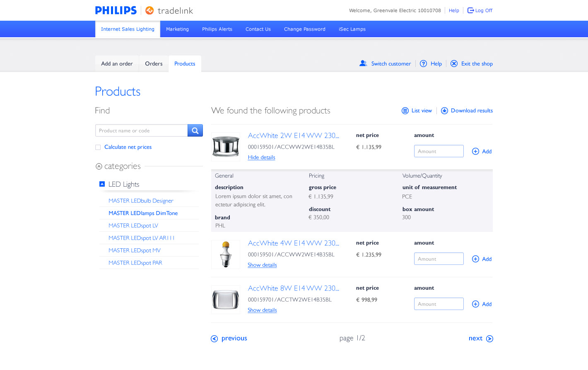Open AccWhite 2W E14 WW product title
Screen dimensions: 588x370
[x=293, y=135]
